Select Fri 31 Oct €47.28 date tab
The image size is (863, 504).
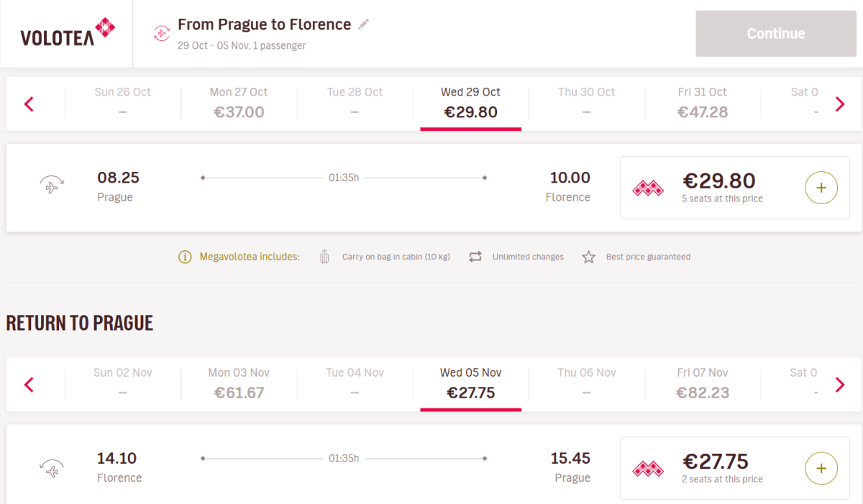coord(703,103)
